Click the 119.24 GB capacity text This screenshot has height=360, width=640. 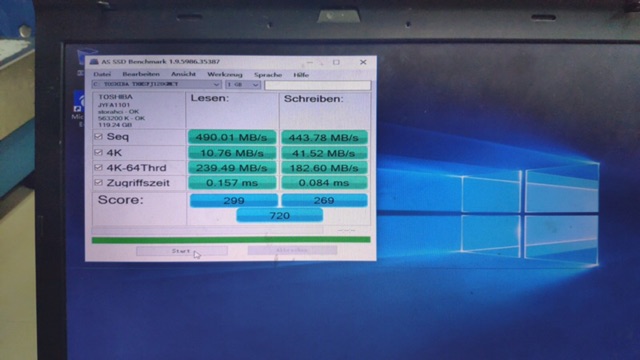pos(115,125)
